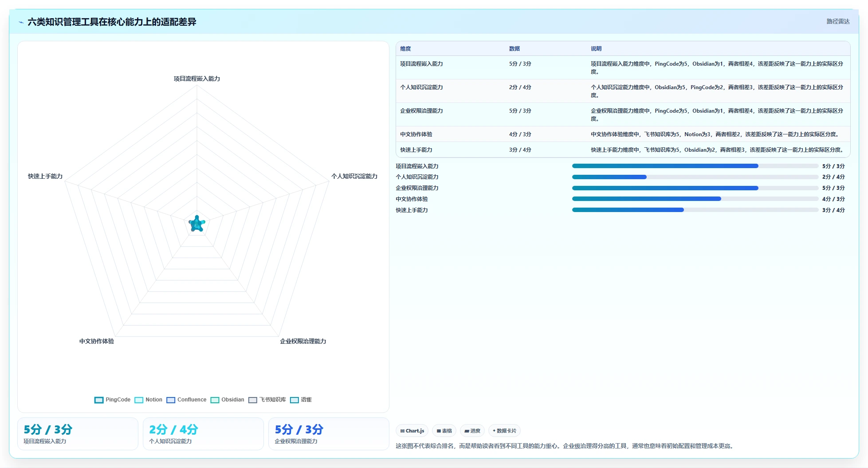
Task: Click the title icon beside 六类知识管理工具
Action: [21, 22]
